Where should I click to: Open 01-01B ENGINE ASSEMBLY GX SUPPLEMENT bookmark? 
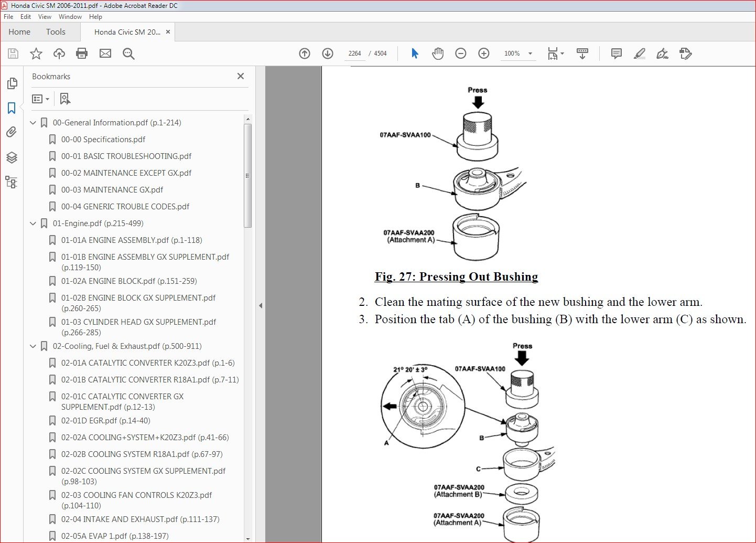[x=145, y=262]
